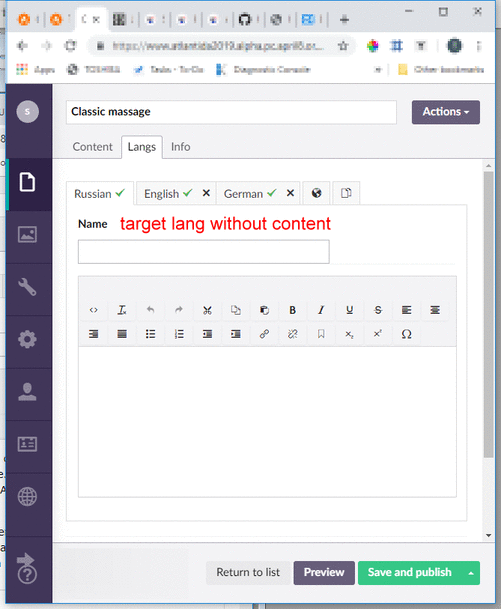Align text right
The image size is (501, 609).
pyautogui.click(x=94, y=334)
